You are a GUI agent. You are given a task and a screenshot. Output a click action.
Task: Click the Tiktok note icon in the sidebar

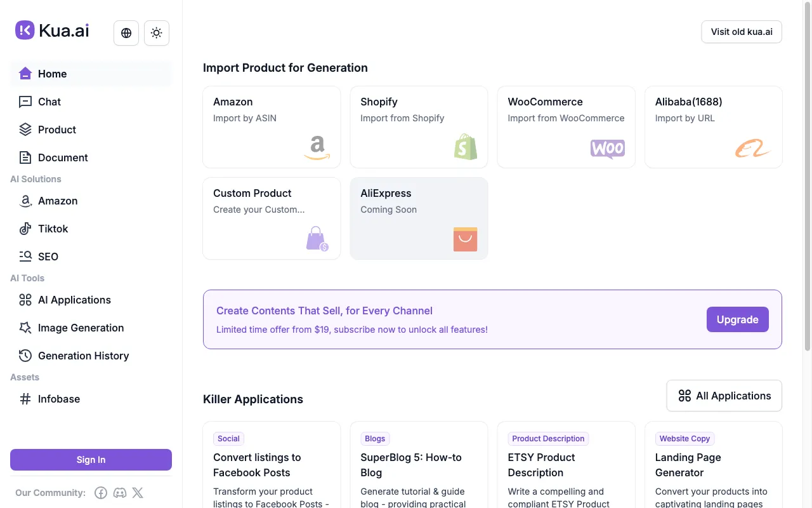tap(25, 229)
